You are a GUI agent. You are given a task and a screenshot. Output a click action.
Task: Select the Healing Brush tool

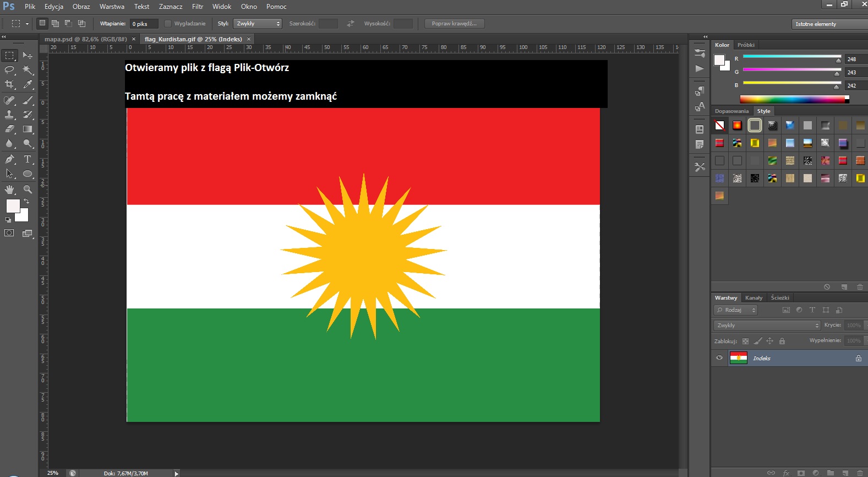coord(10,100)
